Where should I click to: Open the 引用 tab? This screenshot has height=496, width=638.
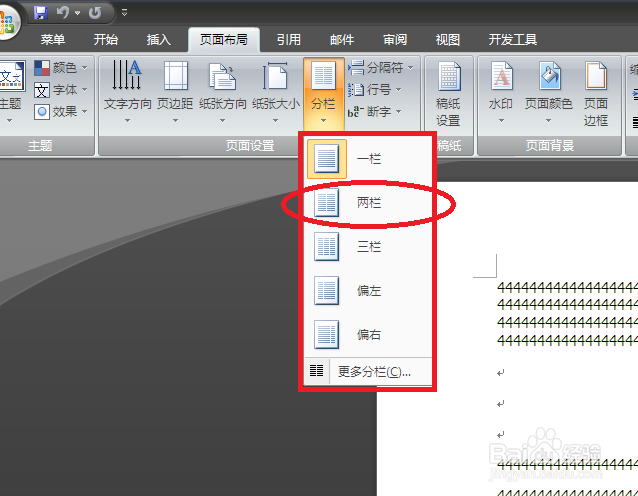(289, 39)
